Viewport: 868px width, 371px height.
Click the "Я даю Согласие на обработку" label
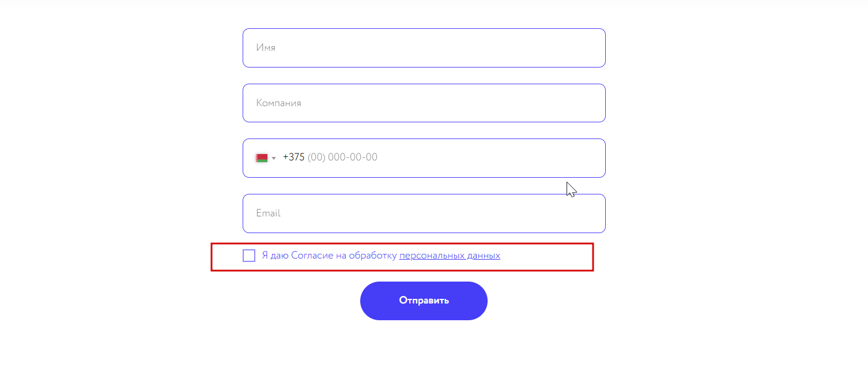tap(329, 256)
